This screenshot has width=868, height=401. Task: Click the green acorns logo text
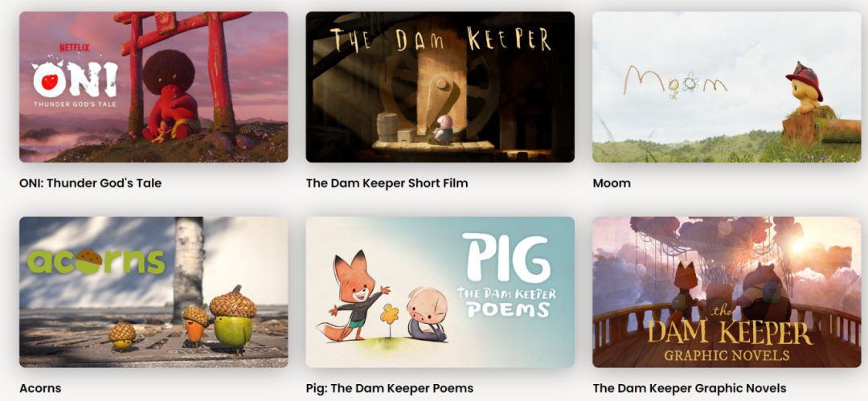coord(96,261)
